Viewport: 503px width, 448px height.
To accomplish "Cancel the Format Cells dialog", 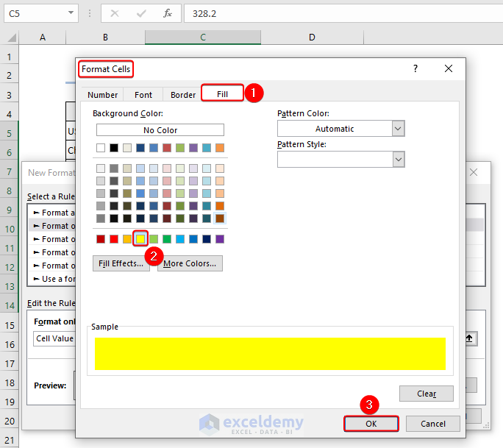I will 432,424.
